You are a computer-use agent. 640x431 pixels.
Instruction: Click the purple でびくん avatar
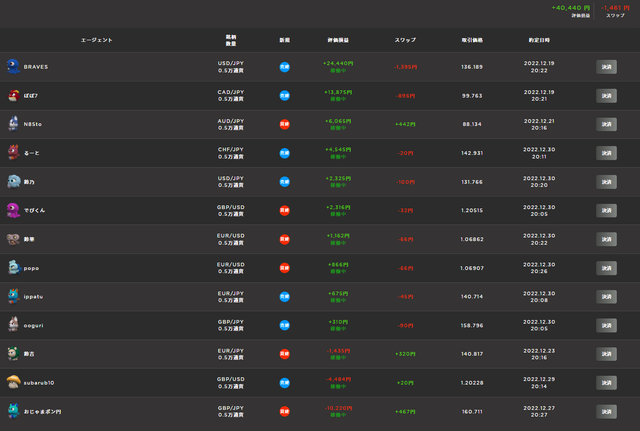click(x=13, y=210)
